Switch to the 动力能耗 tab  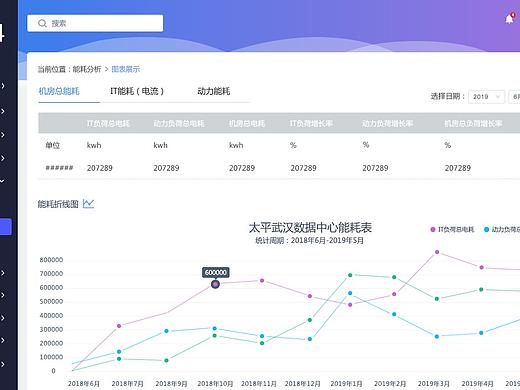pos(214,91)
